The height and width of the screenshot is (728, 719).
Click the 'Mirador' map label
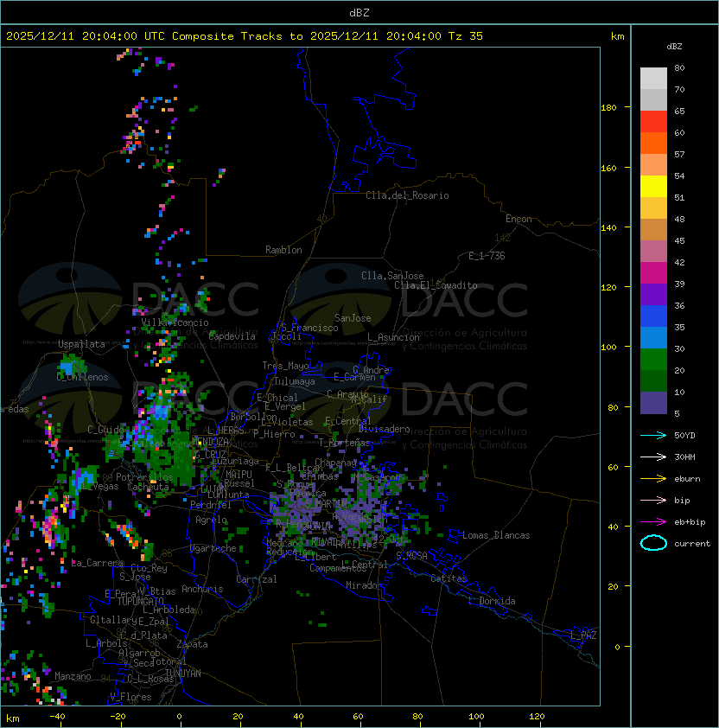point(364,585)
